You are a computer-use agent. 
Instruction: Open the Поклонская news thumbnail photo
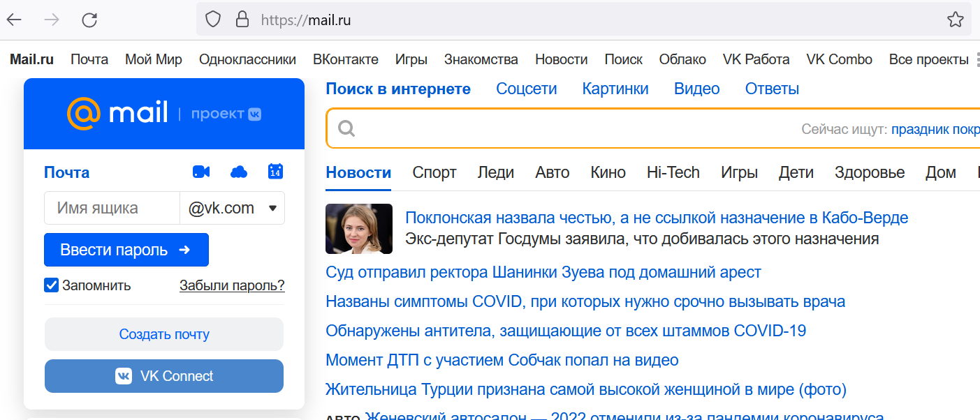pyautogui.click(x=359, y=229)
